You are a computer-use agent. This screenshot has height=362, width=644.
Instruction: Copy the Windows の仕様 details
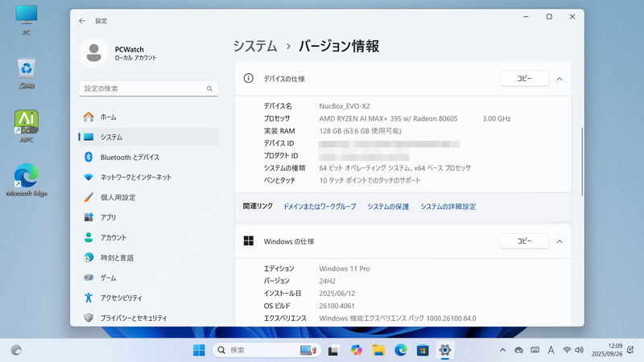[525, 241]
